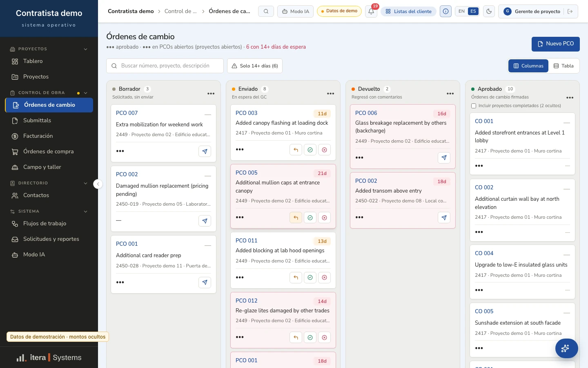Click the info circle icon in header

[445, 11]
